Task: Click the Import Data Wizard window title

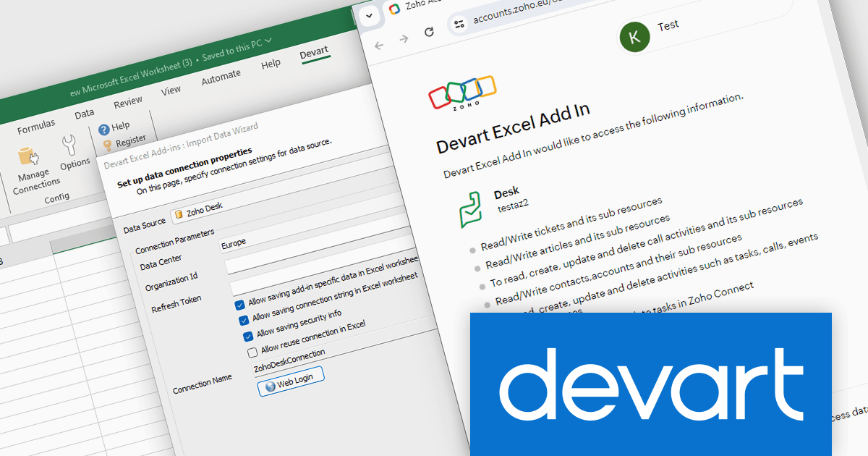Action: coord(181,145)
